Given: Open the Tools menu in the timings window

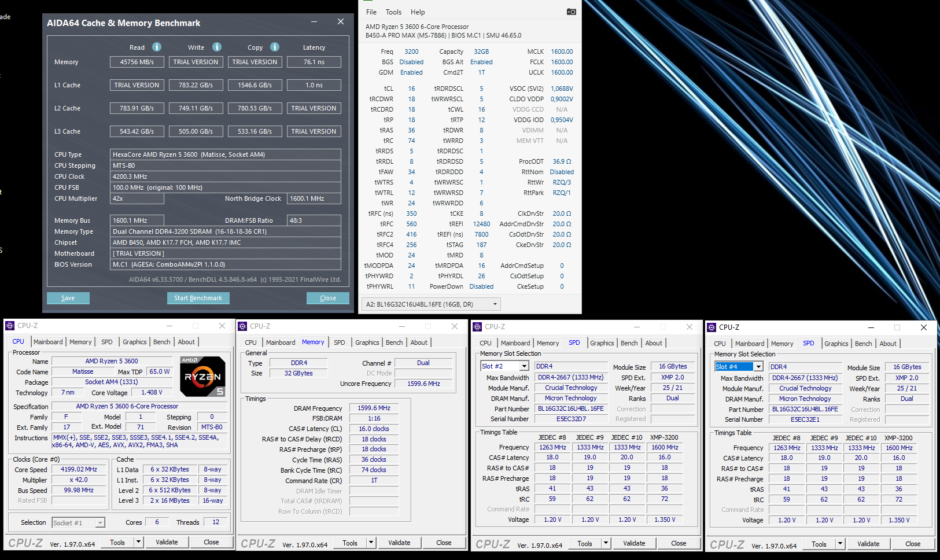Looking at the screenshot, I should [393, 12].
